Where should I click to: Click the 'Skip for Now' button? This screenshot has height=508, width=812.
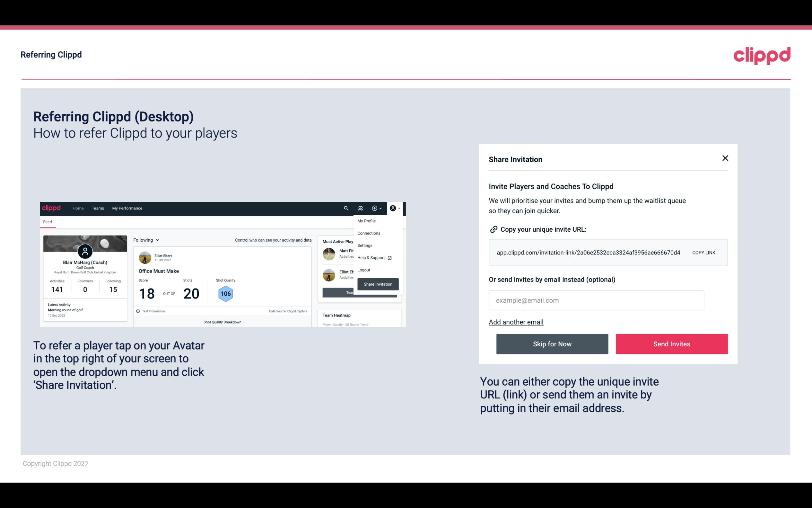(553, 343)
